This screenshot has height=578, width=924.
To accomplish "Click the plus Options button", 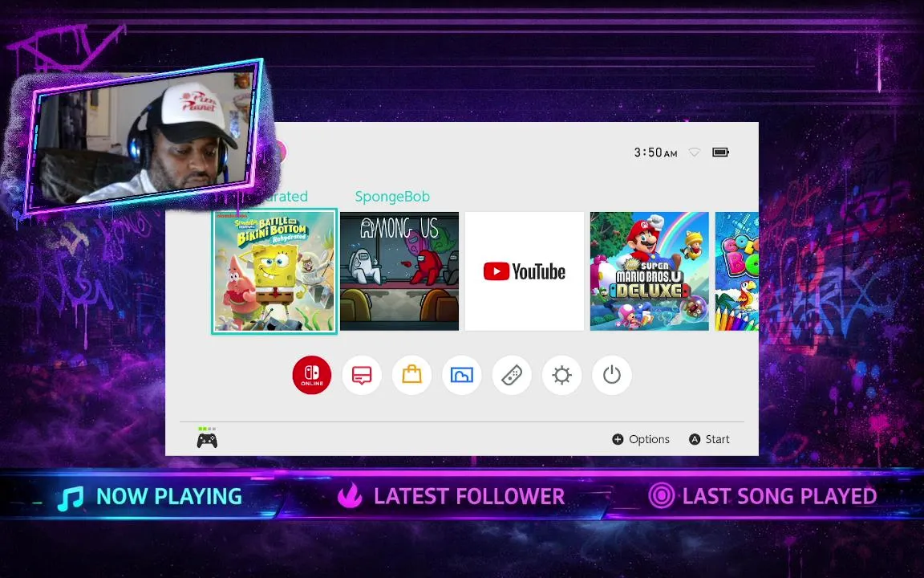I will [641, 439].
